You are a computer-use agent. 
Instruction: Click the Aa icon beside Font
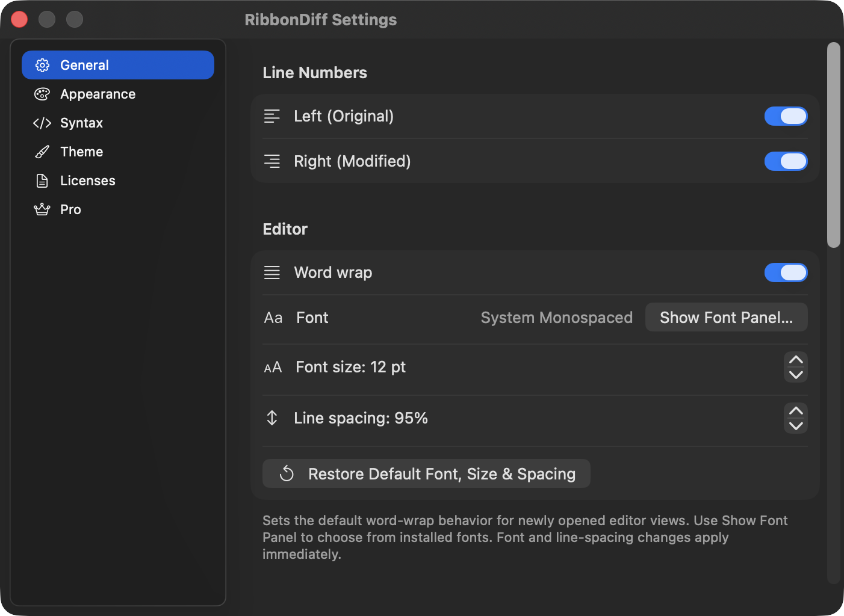[273, 318]
